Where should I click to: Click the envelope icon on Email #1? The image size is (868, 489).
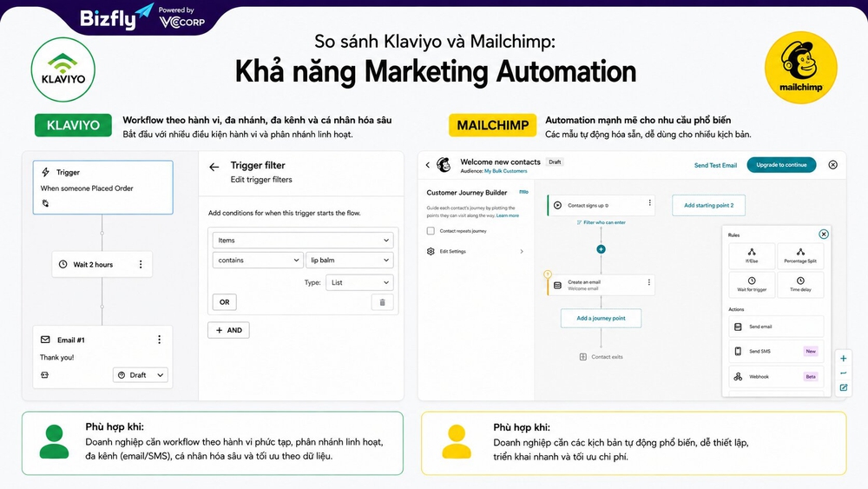[45, 340]
